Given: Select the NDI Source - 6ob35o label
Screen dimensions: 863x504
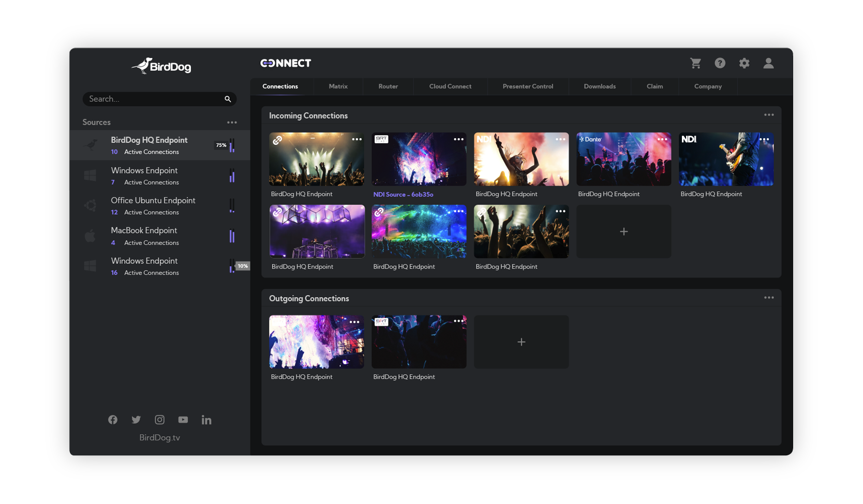Looking at the screenshot, I should coord(403,195).
